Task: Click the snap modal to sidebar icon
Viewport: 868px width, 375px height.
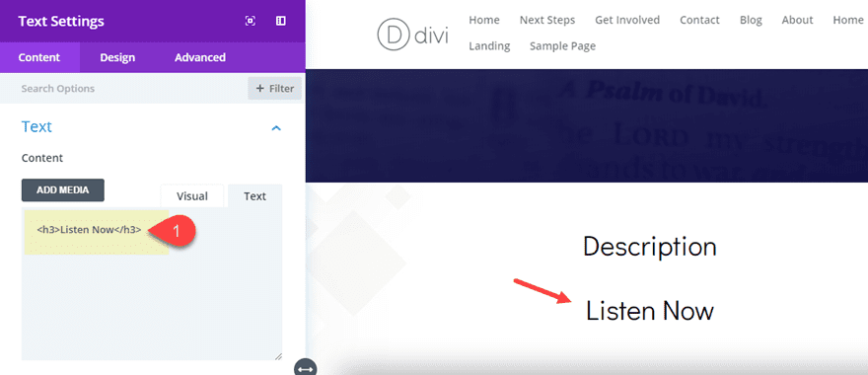Action: point(281,21)
